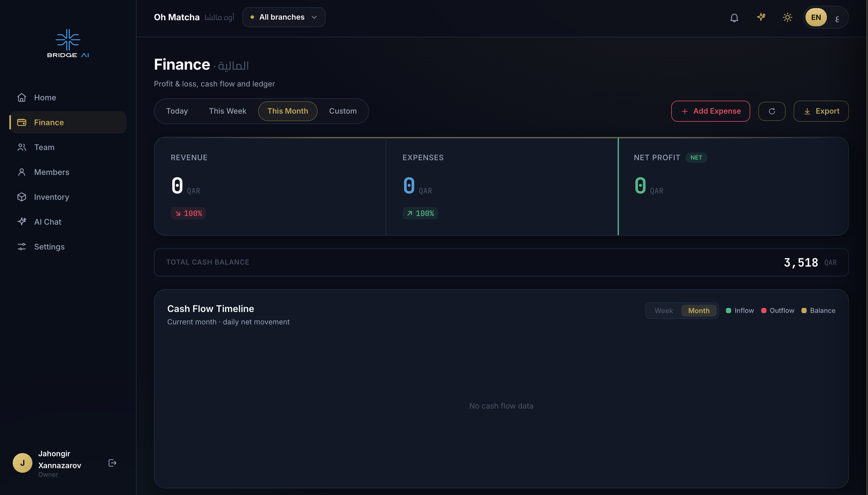Click the Home house icon in sidebar
This screenshot has height=495, width=868.
click(x=22, y=97)
